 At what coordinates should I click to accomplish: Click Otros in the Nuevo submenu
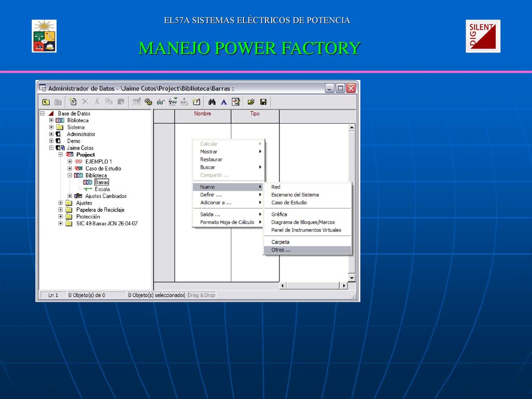coord(308,250)
